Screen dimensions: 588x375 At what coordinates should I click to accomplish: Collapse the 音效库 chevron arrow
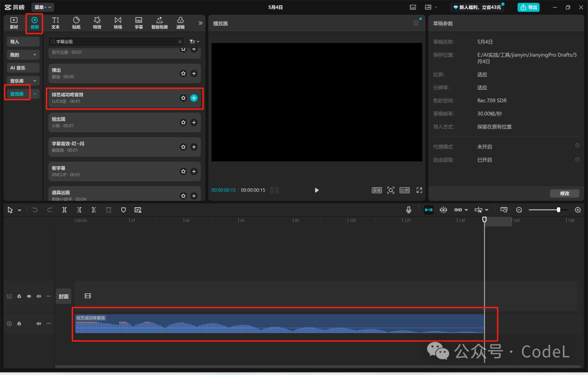(x=34, y=94)
